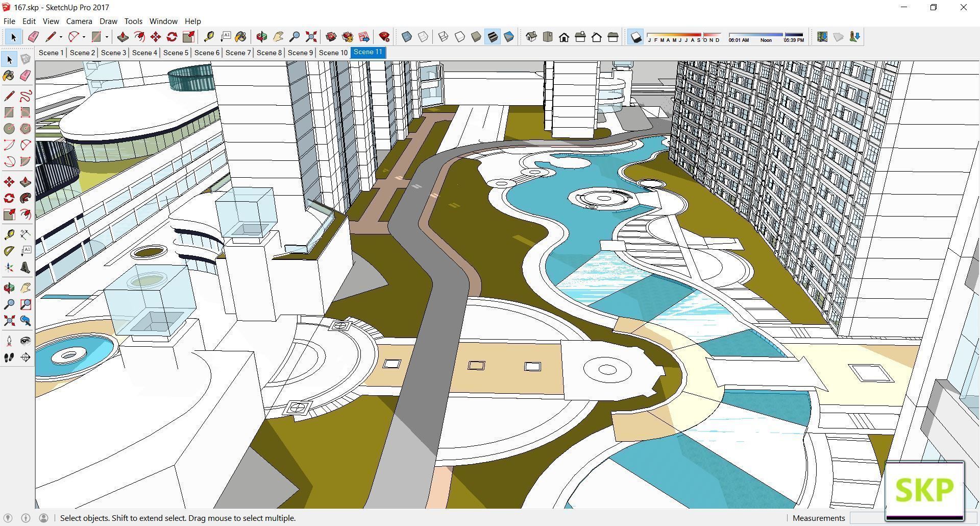Image resolution: width=980 pixels, height=526 pixels.
Task: Click the geo-location status icon
Action: tap(8, 518)
